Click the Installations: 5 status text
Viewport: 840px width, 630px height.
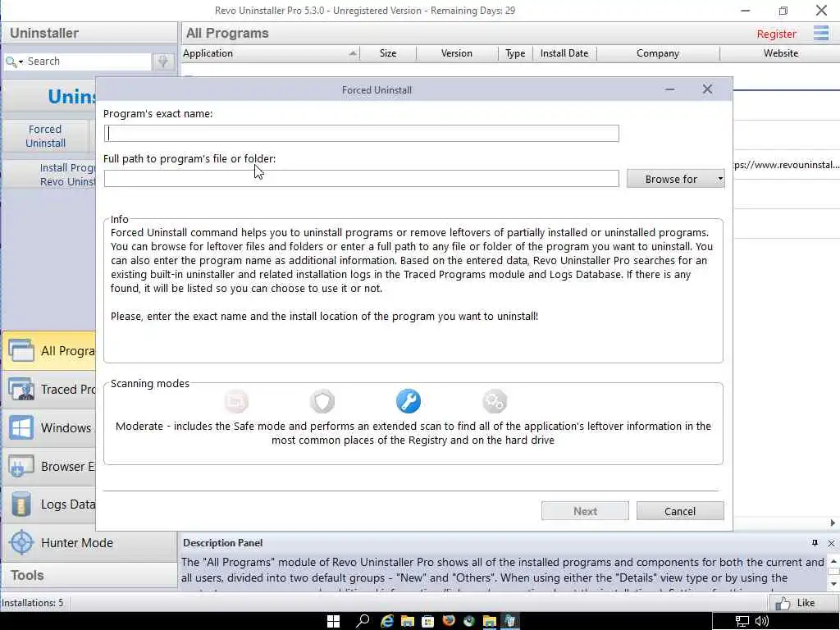[x=32, y=603]
